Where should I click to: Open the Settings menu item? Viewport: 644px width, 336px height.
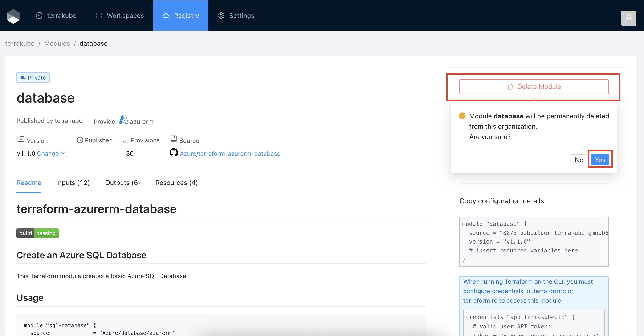tap(236, 16)
